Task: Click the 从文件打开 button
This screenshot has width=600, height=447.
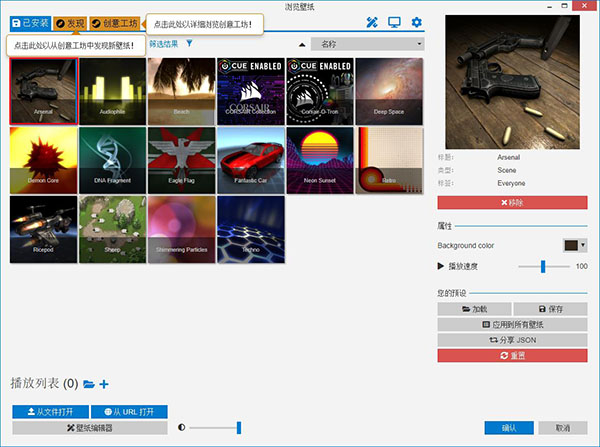Action: coord(50,412)
